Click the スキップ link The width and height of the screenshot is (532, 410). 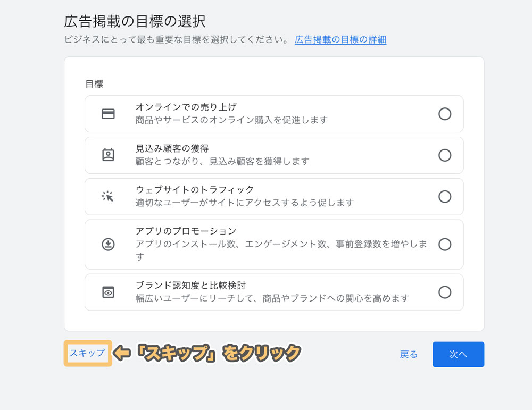(x=87, y=353)
